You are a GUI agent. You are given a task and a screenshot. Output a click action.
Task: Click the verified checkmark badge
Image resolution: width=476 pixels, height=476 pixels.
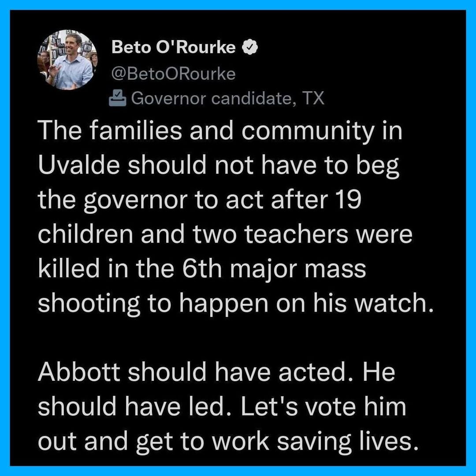coord(249,47)
